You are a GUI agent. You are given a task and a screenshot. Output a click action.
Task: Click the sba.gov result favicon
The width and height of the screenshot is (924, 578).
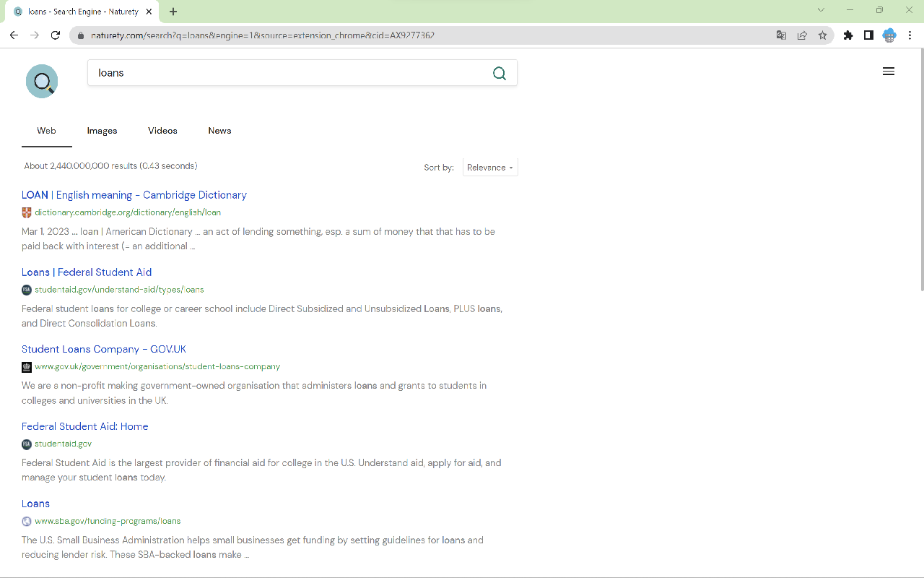(27, 521)
